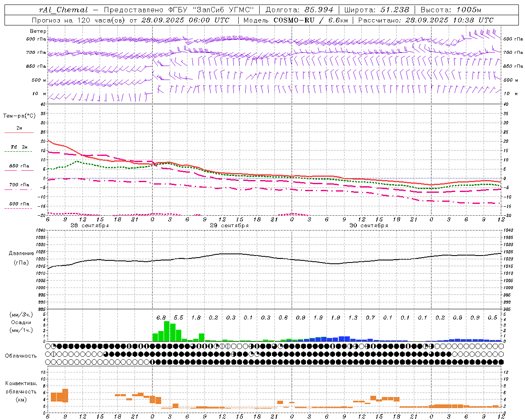Viewport: 525px width, 420px height.
Task: Click the 500 гПа temperature legend sample
Action: (18, 208)
